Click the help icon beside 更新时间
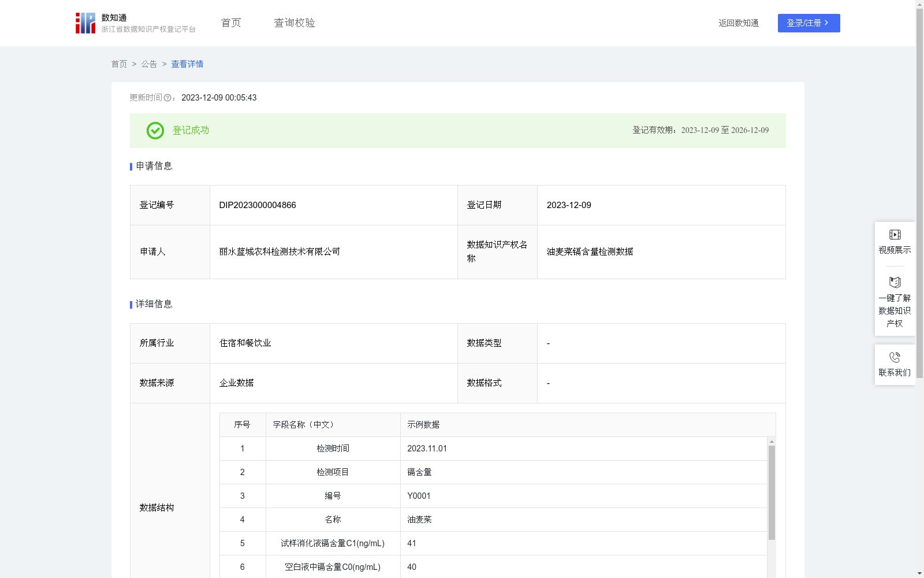This screenshot has width=924, height=578. pos(167,98)
